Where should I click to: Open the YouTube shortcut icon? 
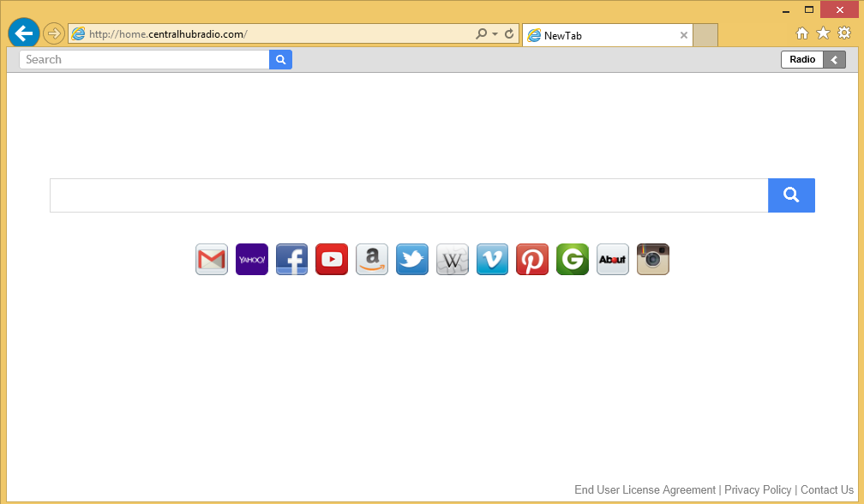click(332, 260)
